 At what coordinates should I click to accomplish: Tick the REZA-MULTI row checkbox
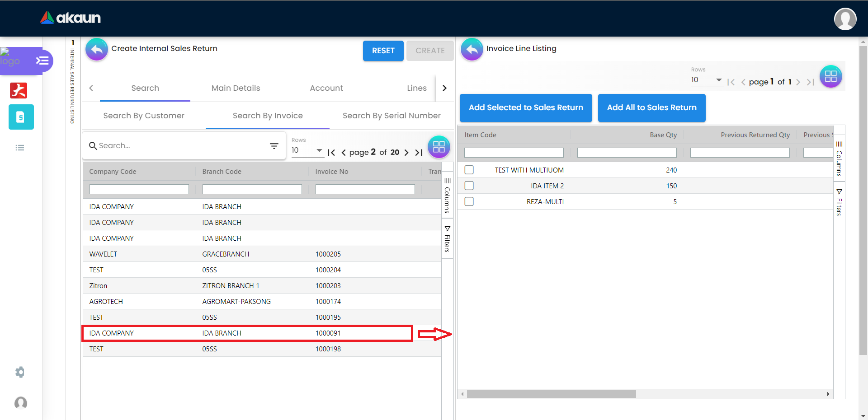(x=469, y=201)
